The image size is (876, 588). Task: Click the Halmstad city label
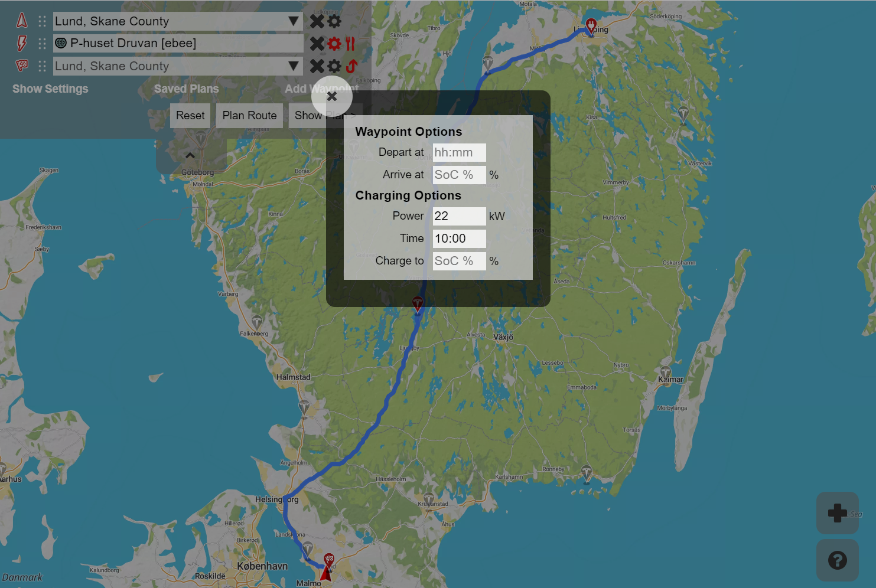pyautogui.click(x=293, y=377)
